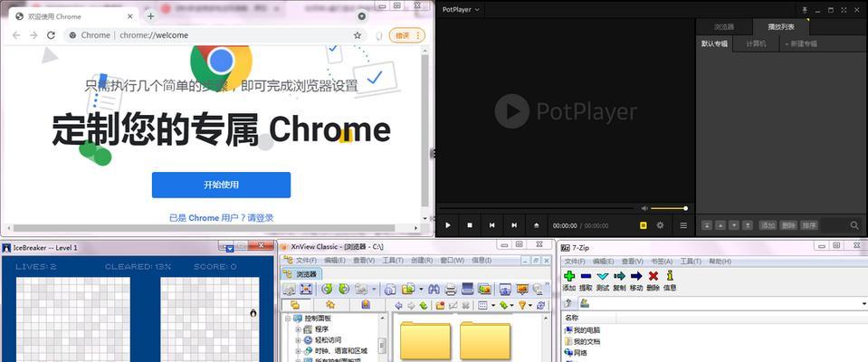Open PotPlayer settings gear icon
Screen dimensions: 868x362
point(660,225)
